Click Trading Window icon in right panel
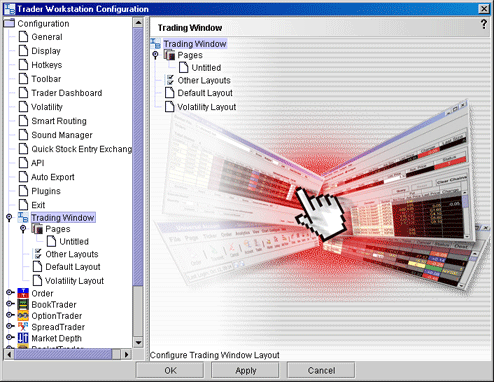The image size is (494, 382). click(155, 44)
